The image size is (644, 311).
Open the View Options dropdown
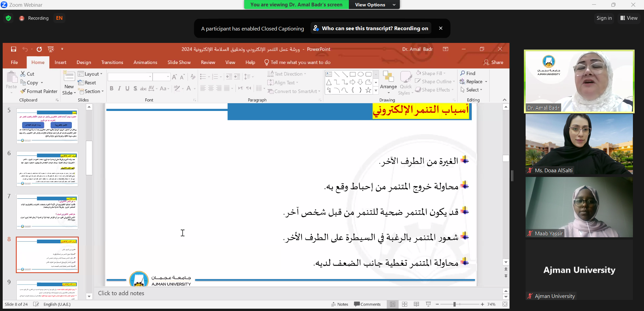[x=374, y=5]
